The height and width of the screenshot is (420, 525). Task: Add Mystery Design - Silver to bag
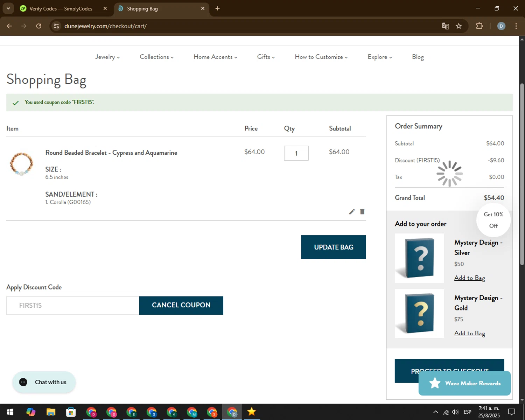click(469, 278)
